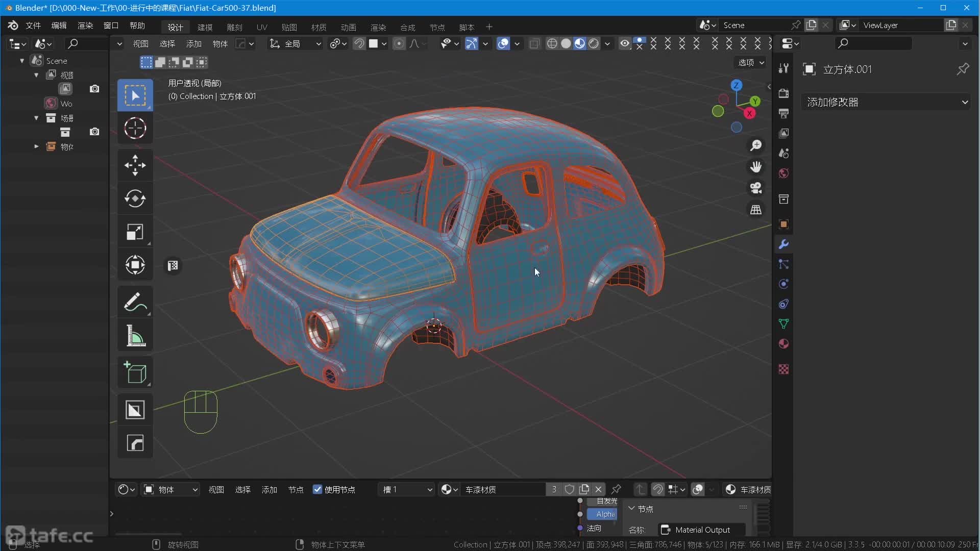Open viewport 视图 menu
Image resolution: width=980 pixels, height=551 pixels.
coord(141,44)
